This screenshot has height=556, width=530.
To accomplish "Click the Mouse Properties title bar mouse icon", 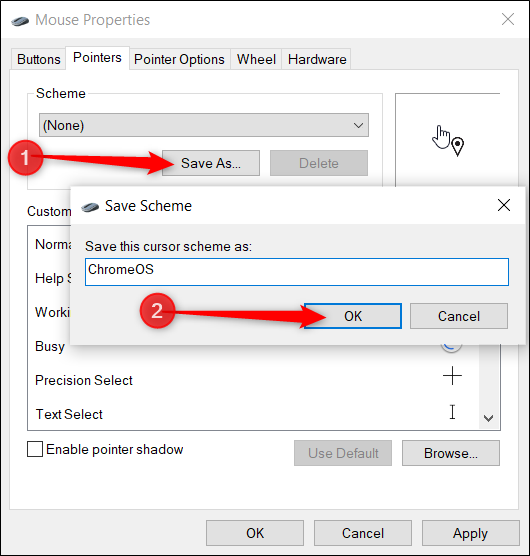I will (20, 21).
